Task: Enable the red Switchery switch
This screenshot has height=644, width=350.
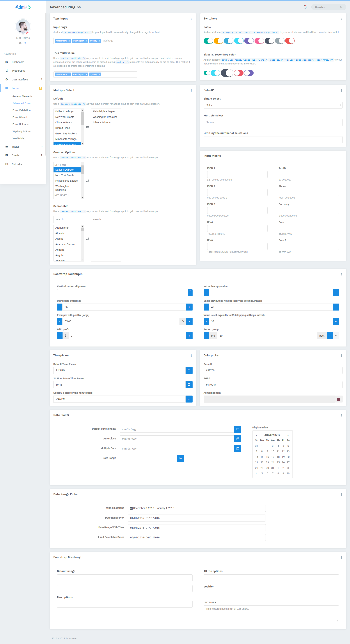Action: pos(290,41)
